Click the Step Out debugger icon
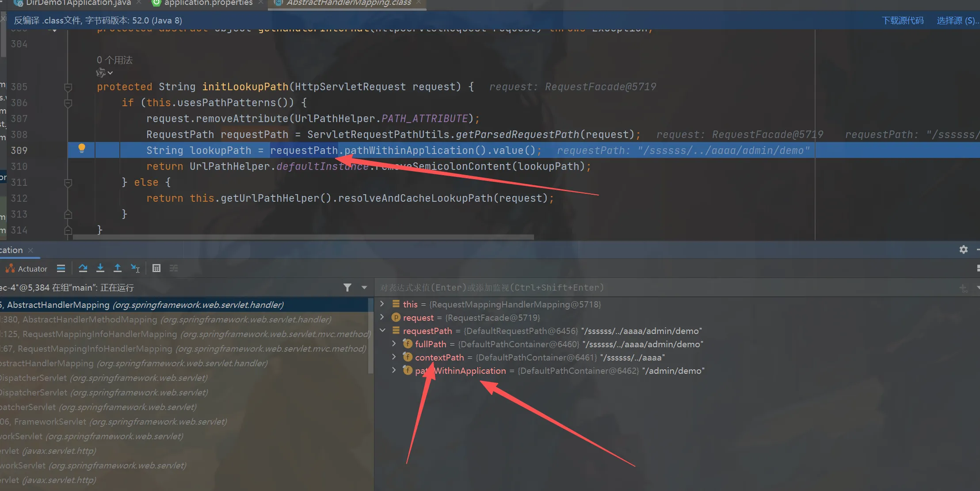This screenshot has width=980, height=491. (x=118, y=268)
